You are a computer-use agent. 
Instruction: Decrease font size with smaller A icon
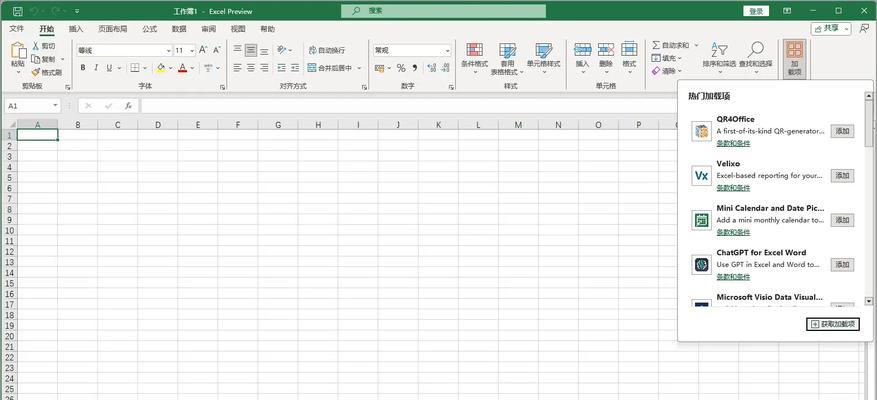click(217, 50)
